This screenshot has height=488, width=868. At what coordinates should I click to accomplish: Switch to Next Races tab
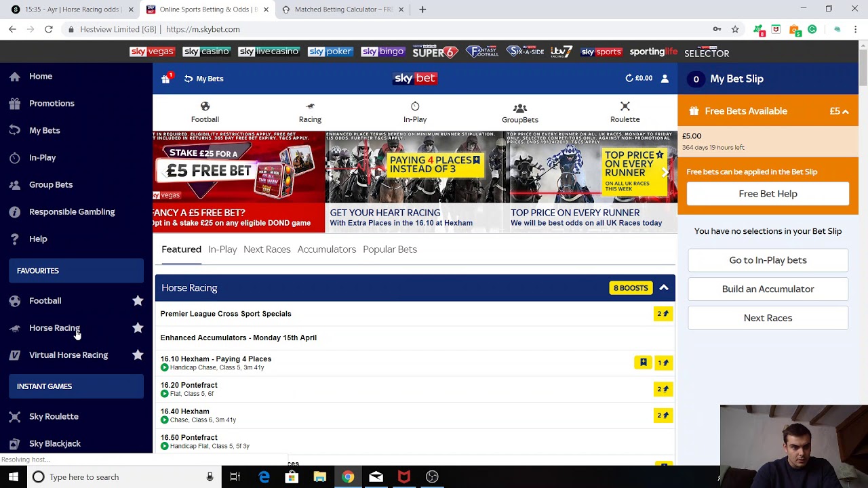(267, 249)
